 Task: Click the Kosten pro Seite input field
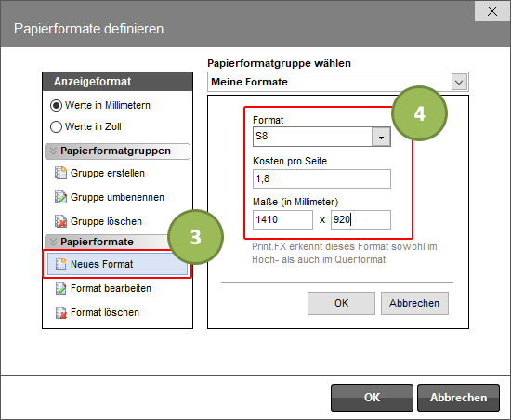pyautogui.click(x=321, y=179)
